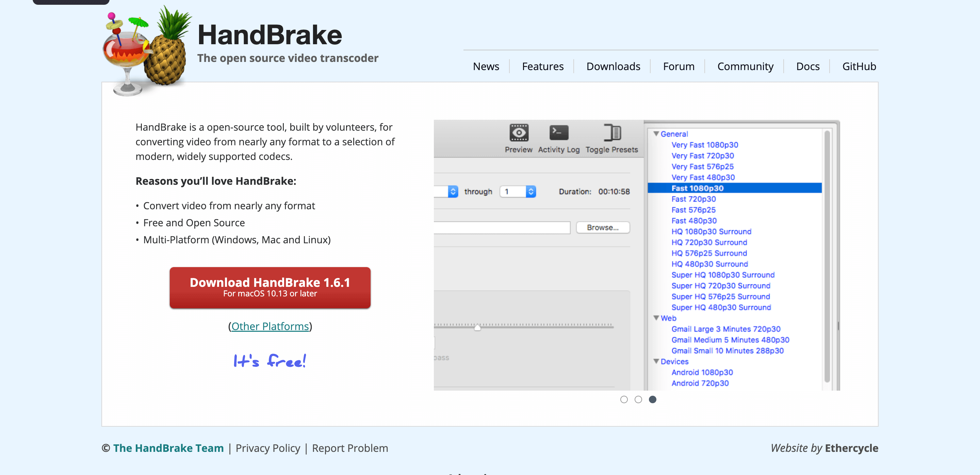Open the Forum nav link
The image size is (980, 475).
tap(678, 66)
